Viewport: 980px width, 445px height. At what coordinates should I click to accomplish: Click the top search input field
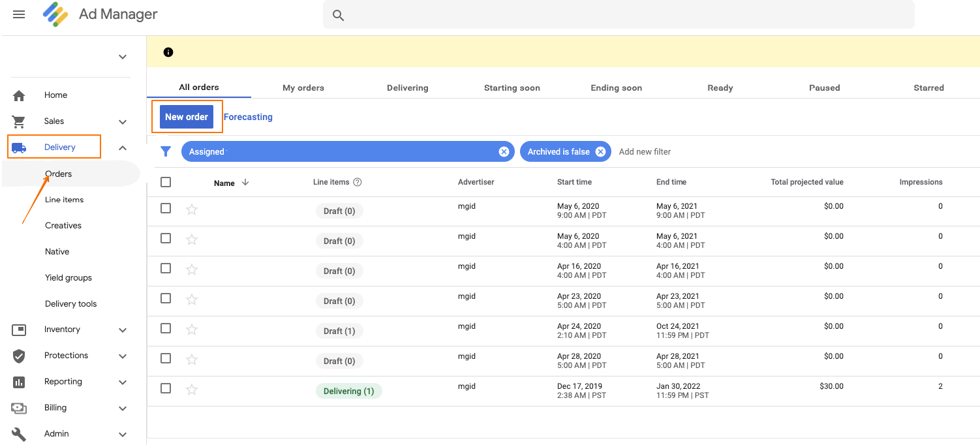click(x=619, y=15)
